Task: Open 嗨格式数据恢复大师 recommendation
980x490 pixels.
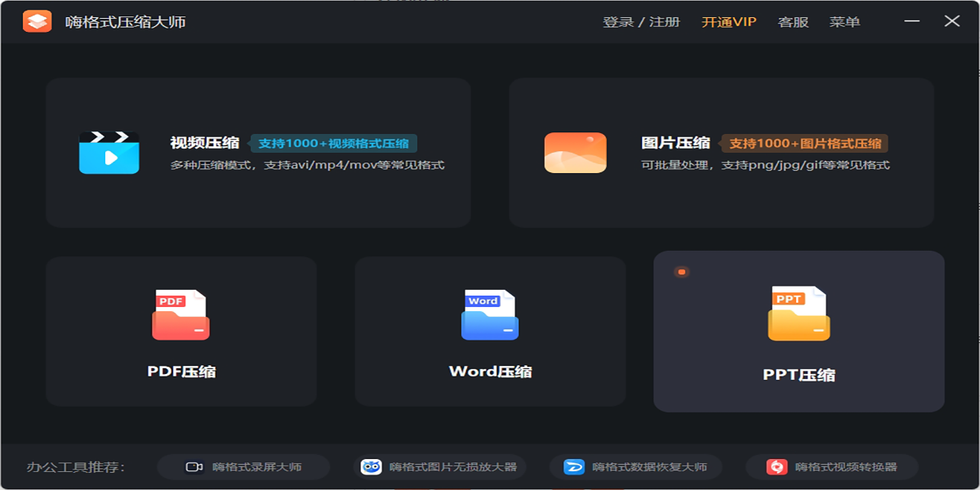Action: (x=649, y=467)
